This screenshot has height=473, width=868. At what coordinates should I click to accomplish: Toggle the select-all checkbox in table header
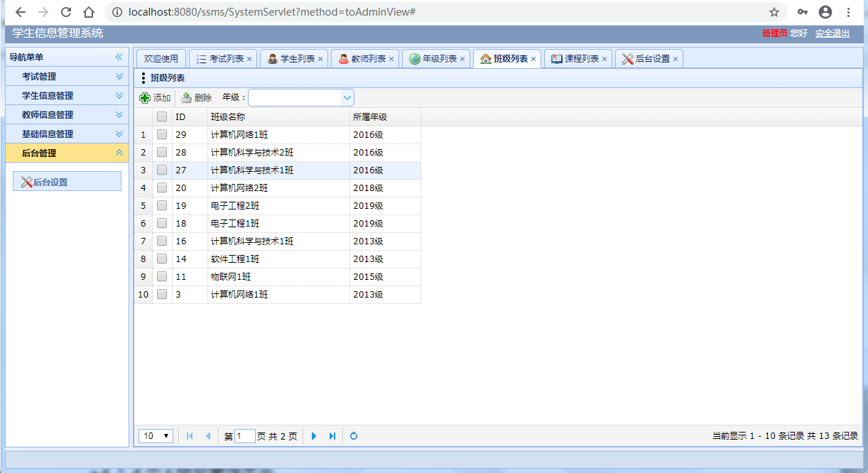tap(161, 116)
